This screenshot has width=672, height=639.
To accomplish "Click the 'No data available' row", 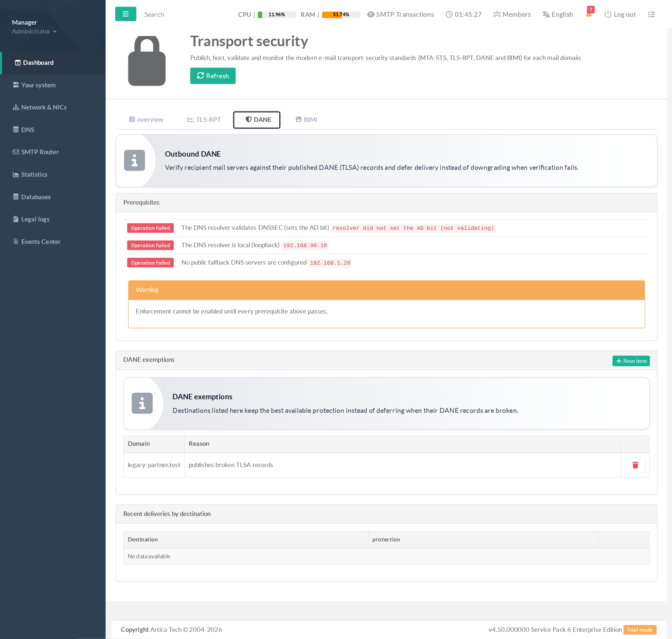I will 386,556.
